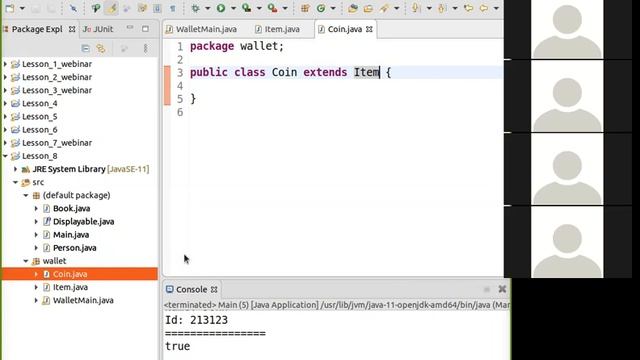Expand the Lesson_1_webinar project
The width and height of the screenshot is (640, 360).
[5, 64]
